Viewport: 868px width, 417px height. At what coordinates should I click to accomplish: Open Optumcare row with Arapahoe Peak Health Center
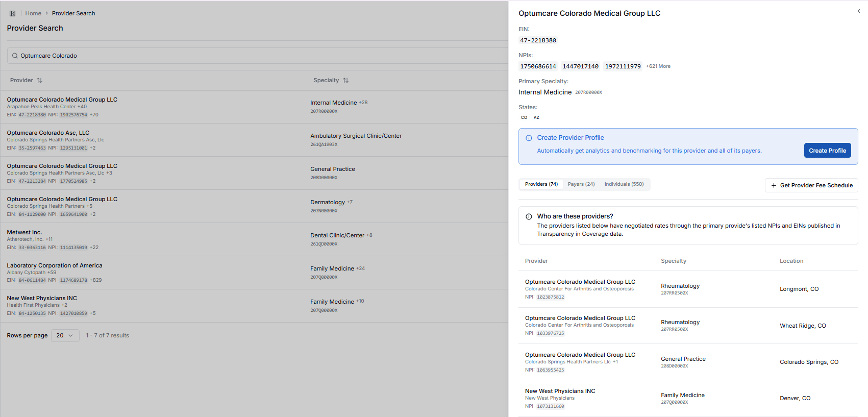coord(254,107)
